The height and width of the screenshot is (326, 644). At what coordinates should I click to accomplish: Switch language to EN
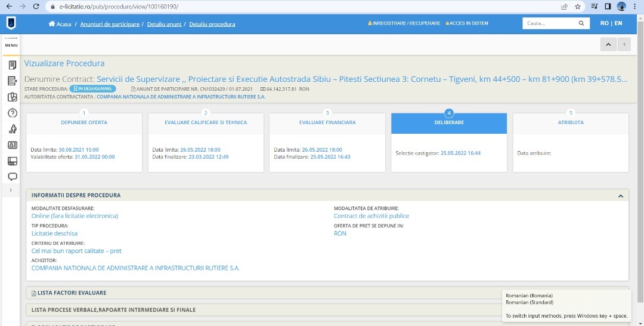618,23
